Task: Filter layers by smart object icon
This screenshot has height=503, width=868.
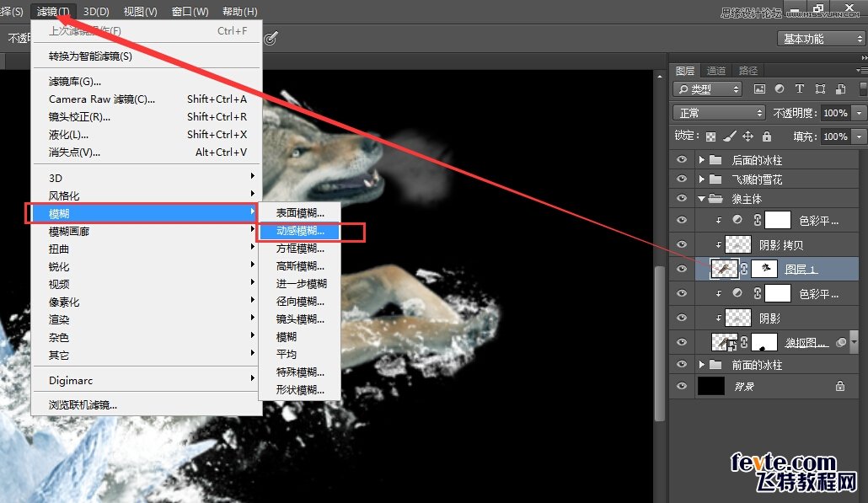Action: coord(841,89)
